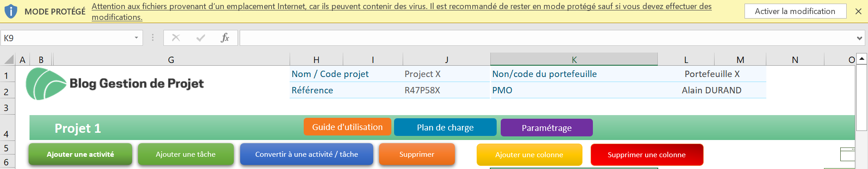Open the Guide d'utilisation orange button
Viewport: 868px width, 169px height.
point(347,127)
